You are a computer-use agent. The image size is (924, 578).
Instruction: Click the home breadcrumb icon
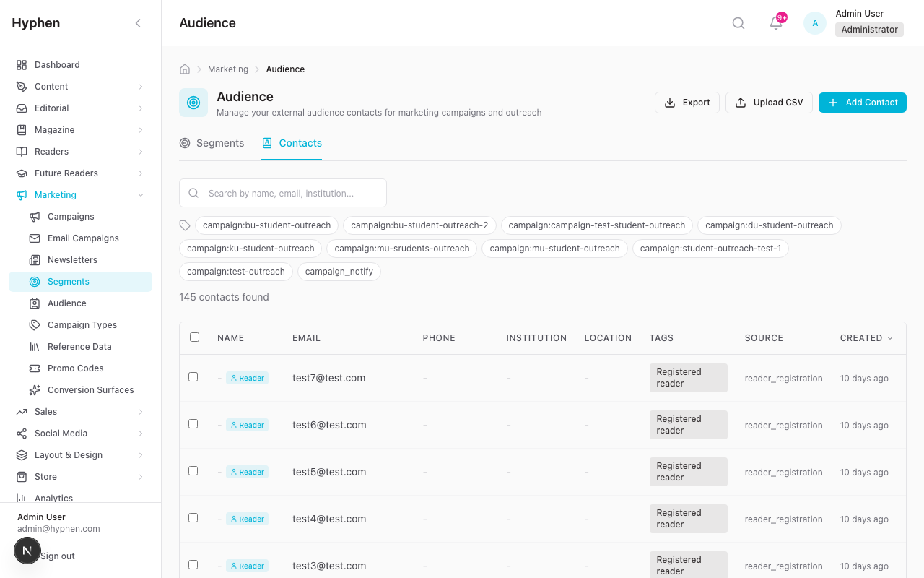click(x=184, y=69)
